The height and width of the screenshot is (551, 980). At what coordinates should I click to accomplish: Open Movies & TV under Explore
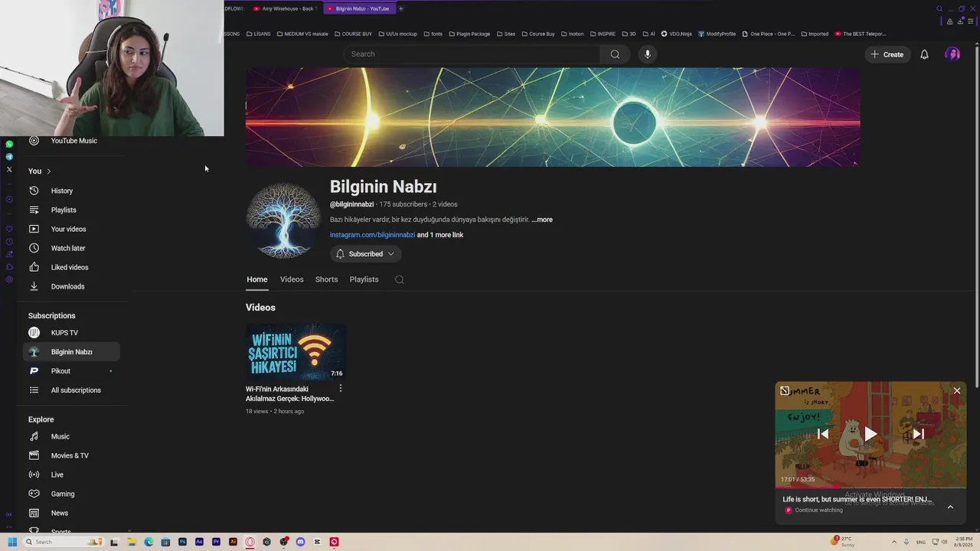pos(70,455)
